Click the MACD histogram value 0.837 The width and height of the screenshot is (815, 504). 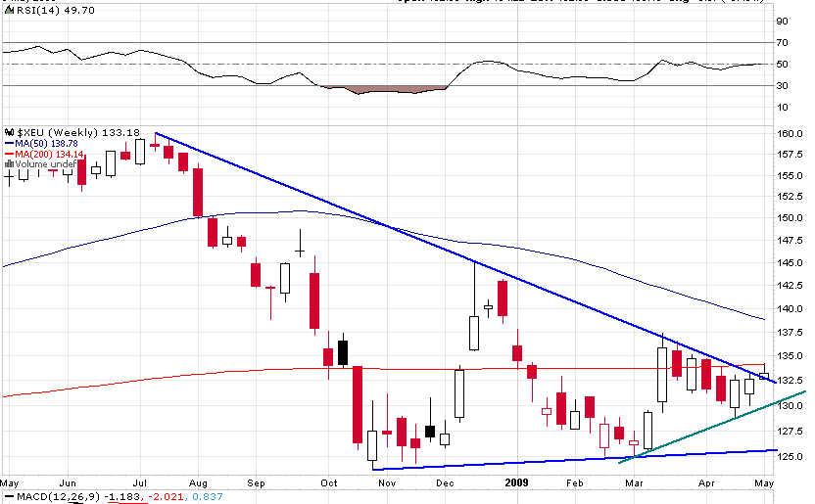click(x=208, y=497)
